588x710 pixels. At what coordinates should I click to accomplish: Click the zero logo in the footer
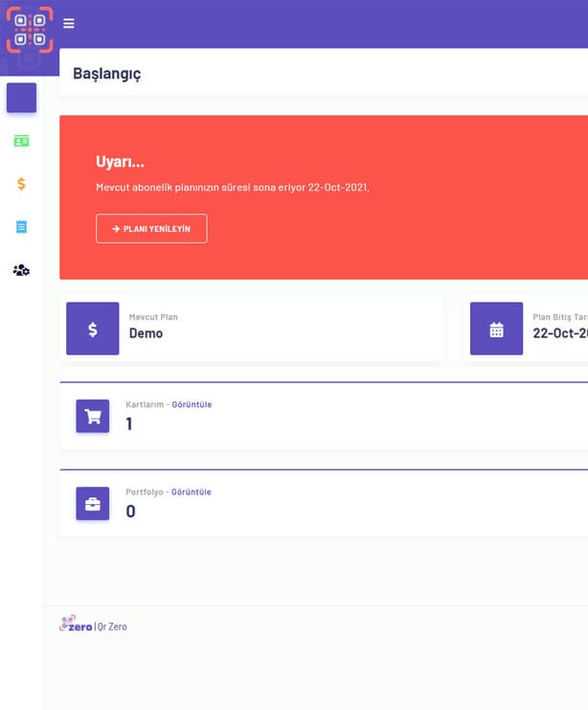pyautogui.click(x=76, y=625)
